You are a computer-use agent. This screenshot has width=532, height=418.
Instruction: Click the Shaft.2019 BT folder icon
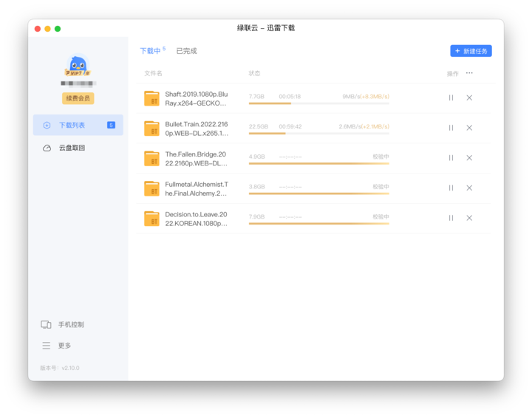tap(151, 98)
